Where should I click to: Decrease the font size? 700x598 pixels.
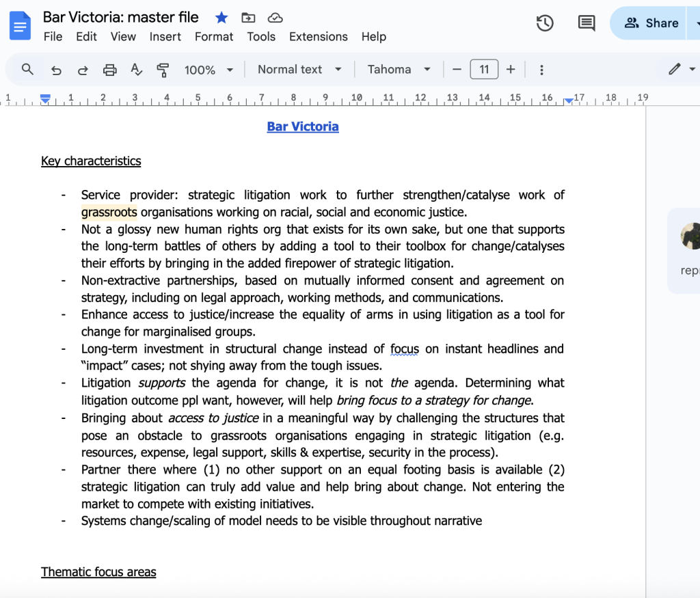click(457, 70)
